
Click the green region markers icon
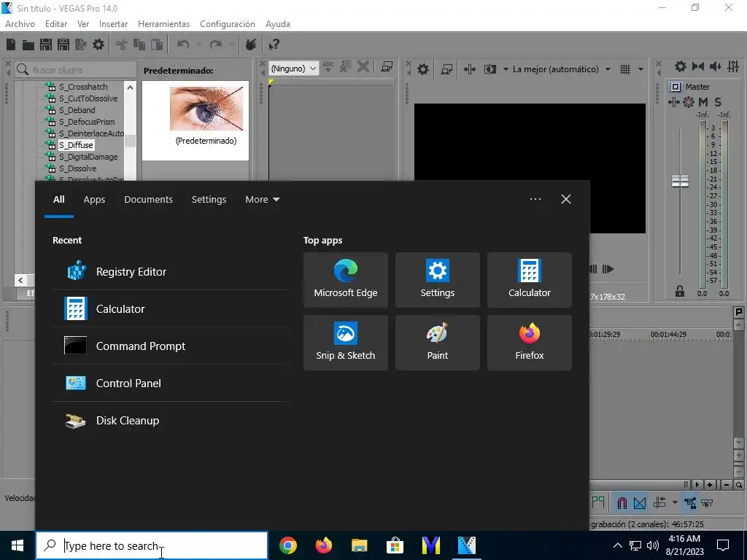pyautogui.click(x=598, y=502)
